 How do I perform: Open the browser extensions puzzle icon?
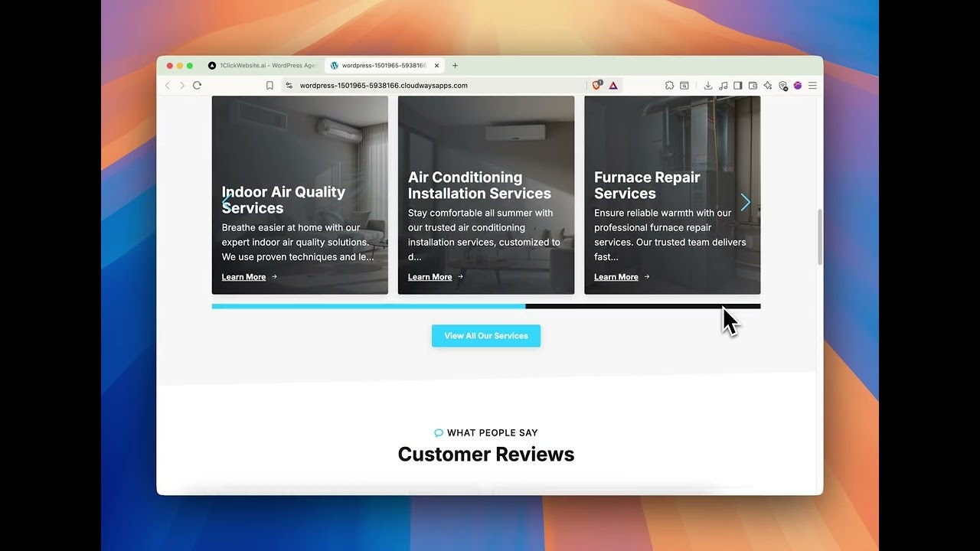click(670, 85)
